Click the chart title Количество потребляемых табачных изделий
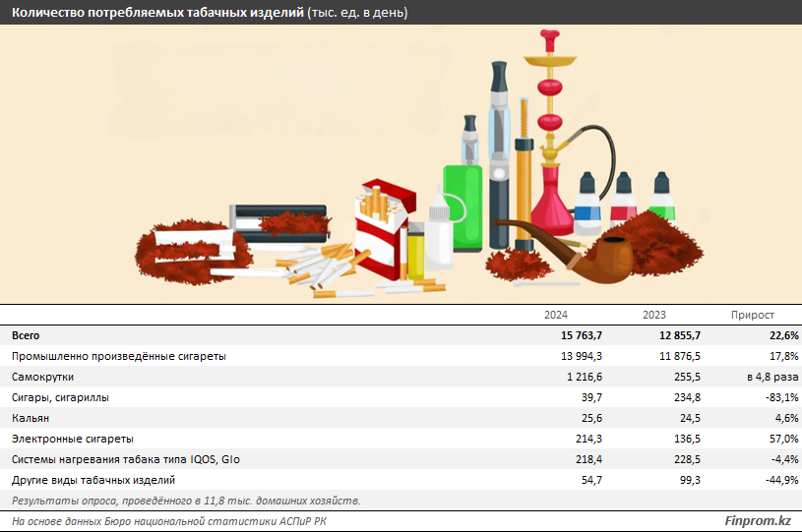The height and width of the screenshot is (532, 802). click(157, 13)
